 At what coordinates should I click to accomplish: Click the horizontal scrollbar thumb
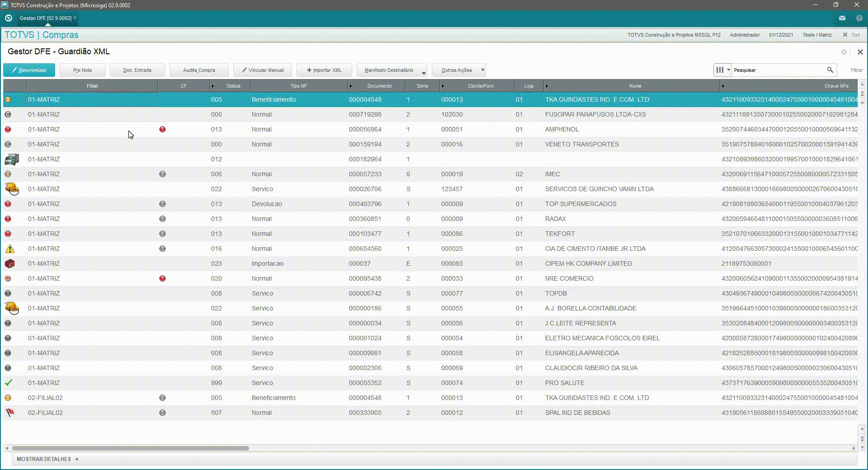pos(131,448)
